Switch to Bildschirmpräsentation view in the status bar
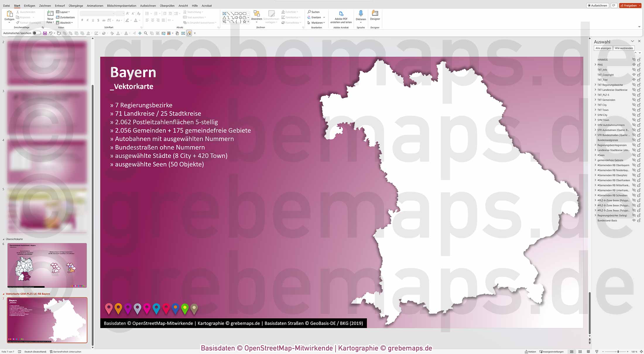Image resolution: width=644 pixels, height=354 pixels. point(597,351)
